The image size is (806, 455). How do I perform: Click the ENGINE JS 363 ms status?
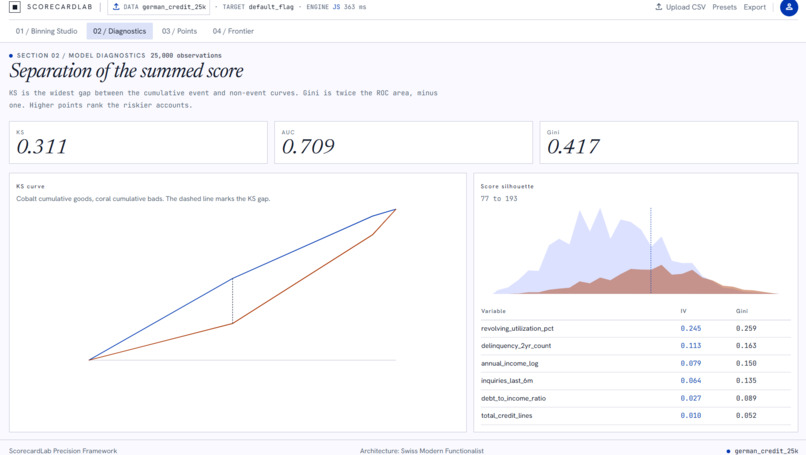point(336,7)
